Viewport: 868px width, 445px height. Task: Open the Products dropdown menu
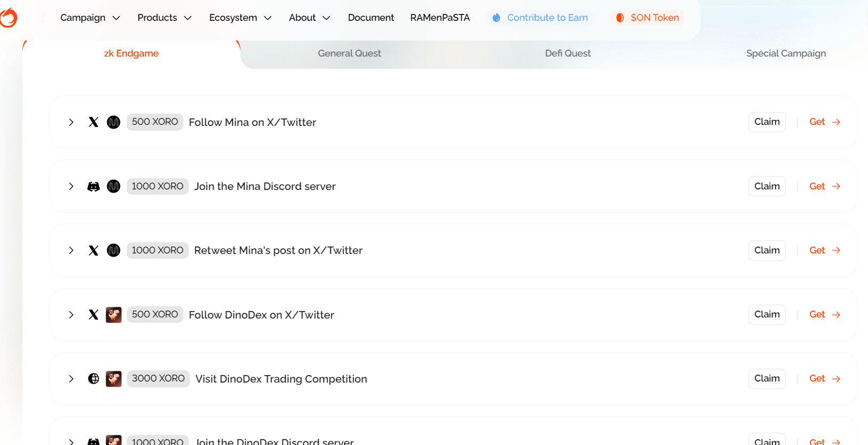(x=164, y=18)
